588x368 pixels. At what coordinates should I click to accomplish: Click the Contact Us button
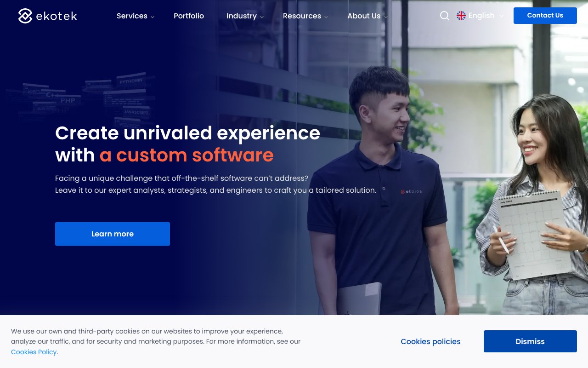[545, 16]
